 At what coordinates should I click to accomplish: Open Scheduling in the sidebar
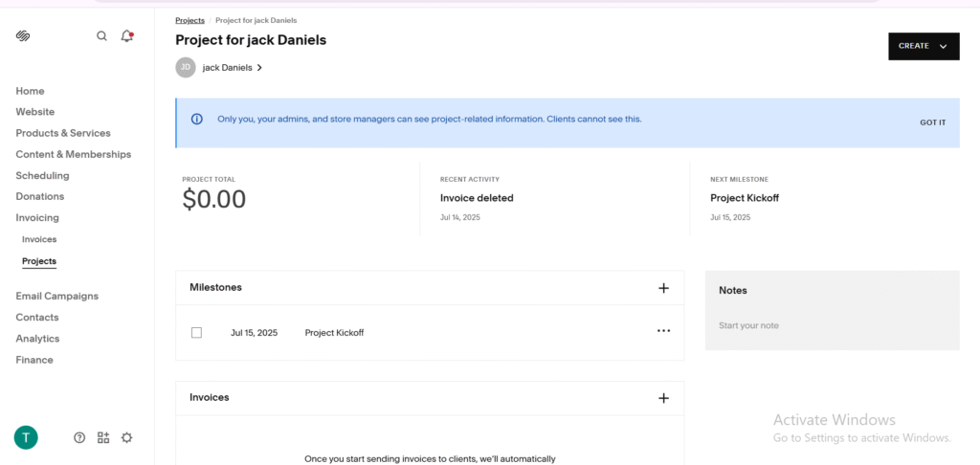pyautogui.click(x=42, y=176)
